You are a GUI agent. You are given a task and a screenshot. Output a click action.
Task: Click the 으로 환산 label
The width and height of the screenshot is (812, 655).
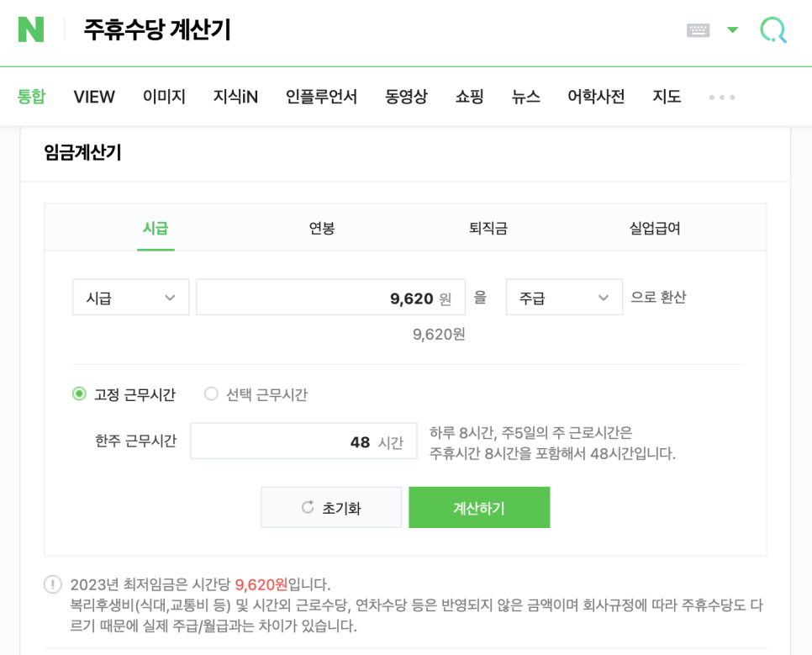coord(658,297)
